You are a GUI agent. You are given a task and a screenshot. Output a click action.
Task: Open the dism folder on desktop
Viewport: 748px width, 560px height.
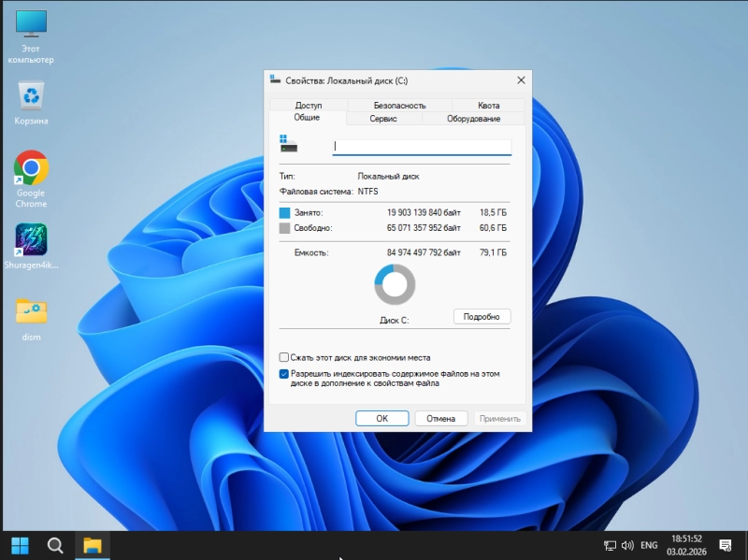click(31, 312)
